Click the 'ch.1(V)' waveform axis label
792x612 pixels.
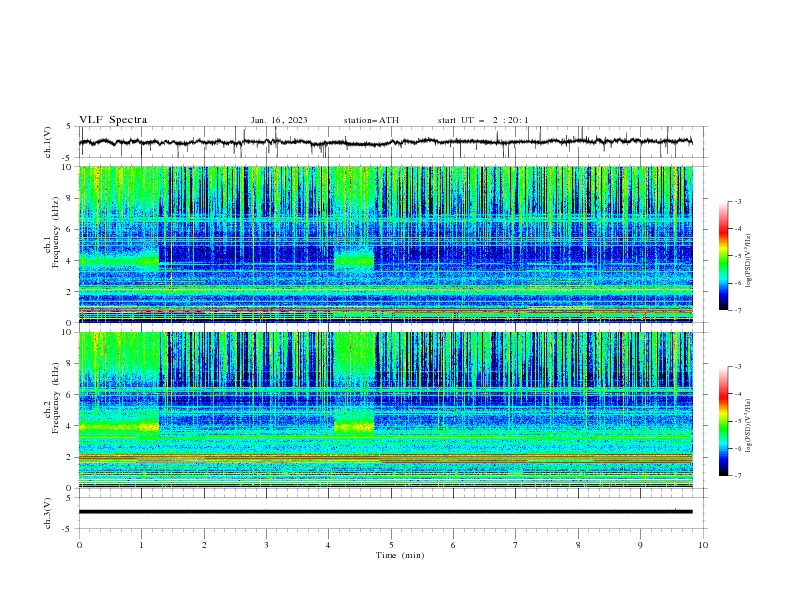click(x=48, y=142)
